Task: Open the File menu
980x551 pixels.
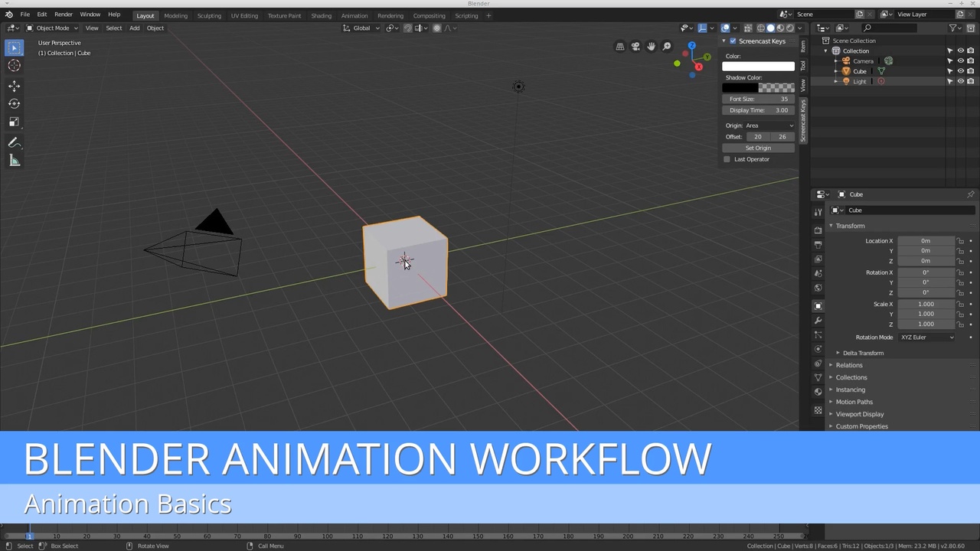Action: click(x=24, y=15)
